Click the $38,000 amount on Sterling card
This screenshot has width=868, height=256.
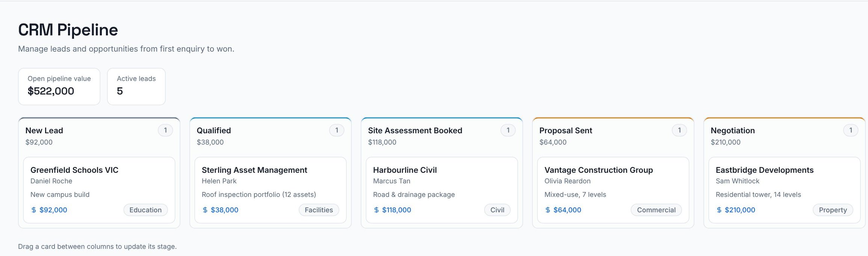pyautogui.click(x=224, y=210)
